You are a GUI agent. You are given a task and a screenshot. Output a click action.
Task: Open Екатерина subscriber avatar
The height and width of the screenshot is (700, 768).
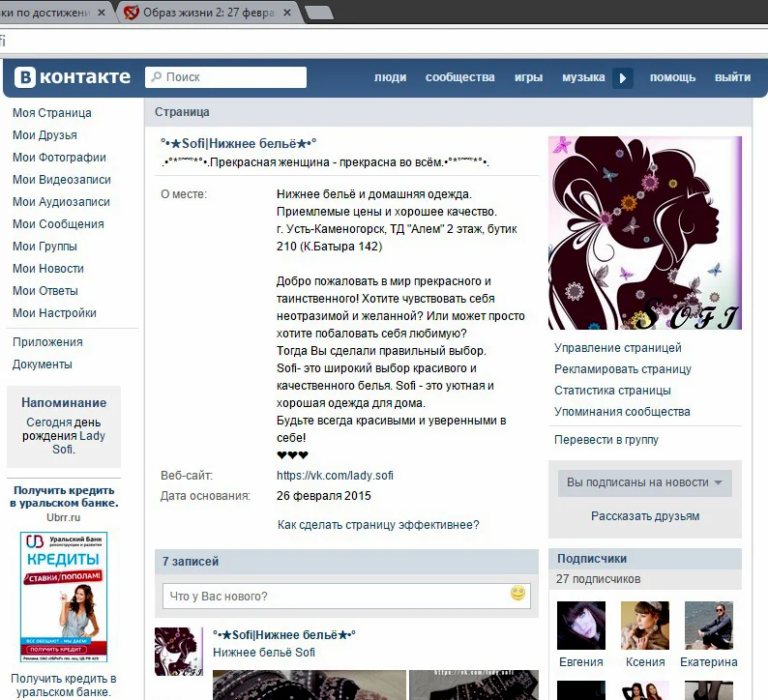[709, 626]
